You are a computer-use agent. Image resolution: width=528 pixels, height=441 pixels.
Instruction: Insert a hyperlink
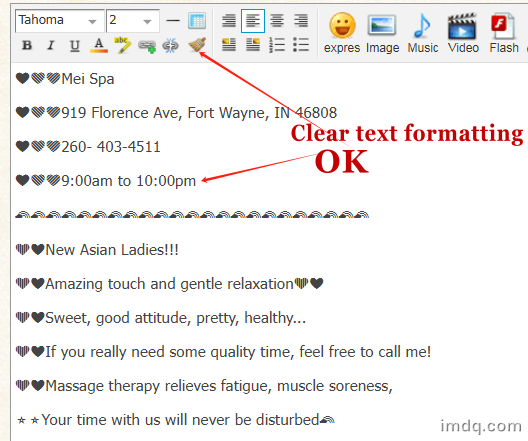tap(147, 46)
